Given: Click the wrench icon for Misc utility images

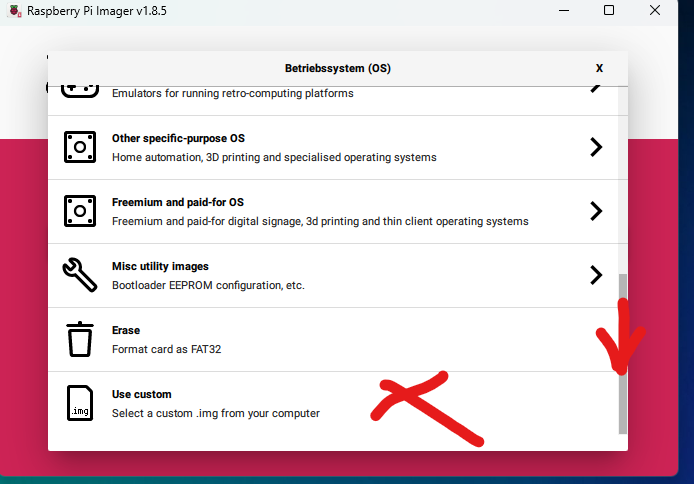Looking at the screenshot, I should 80,275.
